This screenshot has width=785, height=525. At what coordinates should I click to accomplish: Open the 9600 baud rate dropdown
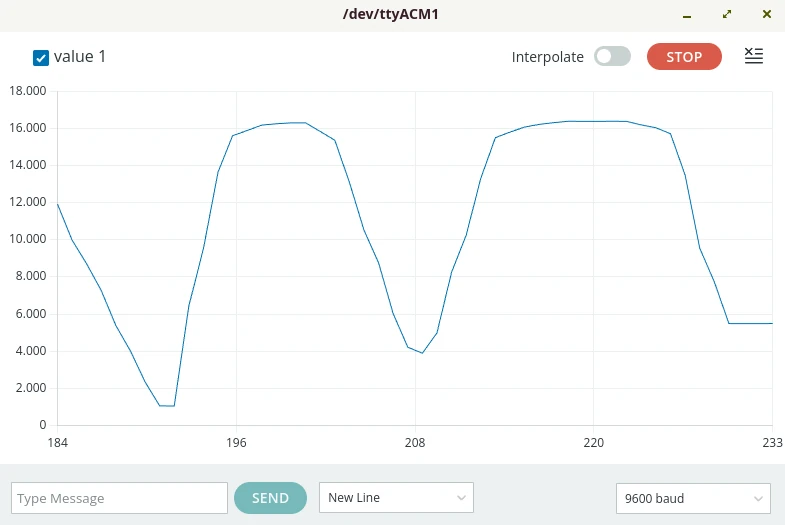pyautogui.click(x=693, y=498)
